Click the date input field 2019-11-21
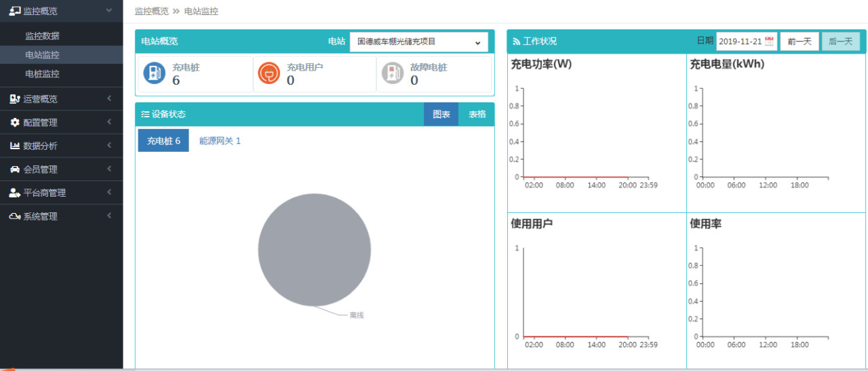The height and width of the screenshot is (371, 868). [x=740, y=41]
